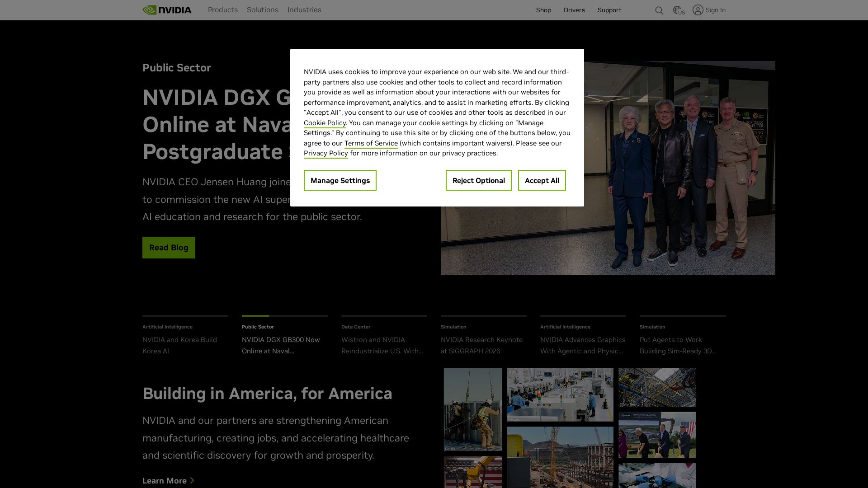This screenshot has height=488, width=868.
Task: Open the Digital Realty data center ceiling photo
Action: [x=657, y=388]
